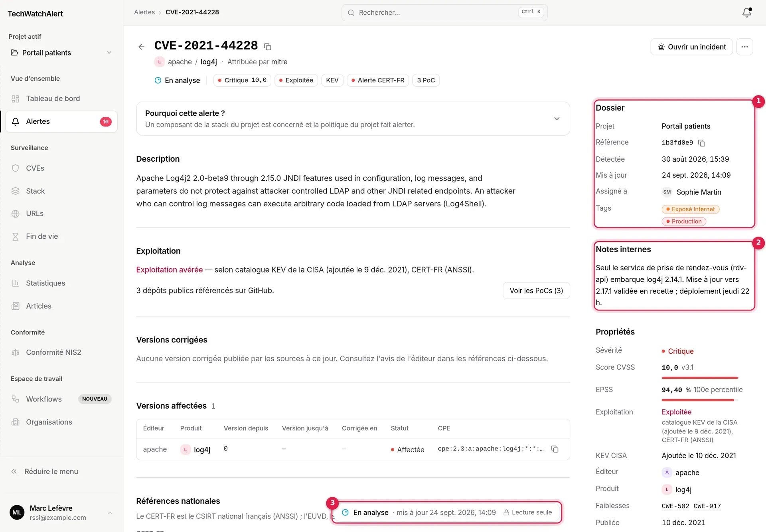Open the Tableau de bord page
This screenshot has width=766, height=532.
61,99
